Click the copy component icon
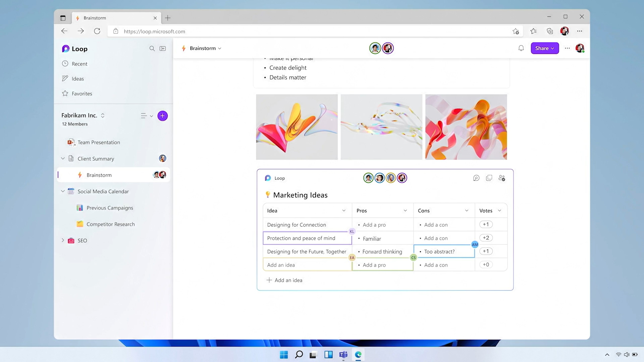The width and height of the screenshot is (644, 362). (489, 178)
